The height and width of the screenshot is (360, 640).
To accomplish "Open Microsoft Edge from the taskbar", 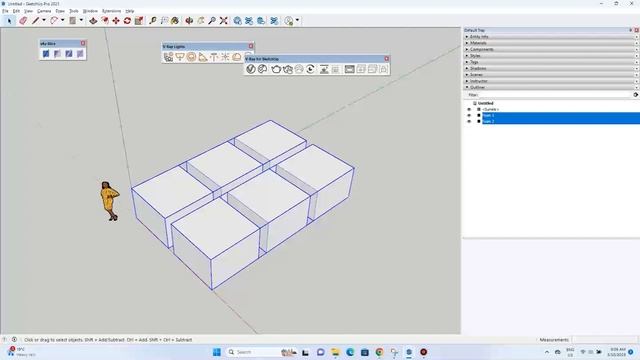I will point(350,352).
